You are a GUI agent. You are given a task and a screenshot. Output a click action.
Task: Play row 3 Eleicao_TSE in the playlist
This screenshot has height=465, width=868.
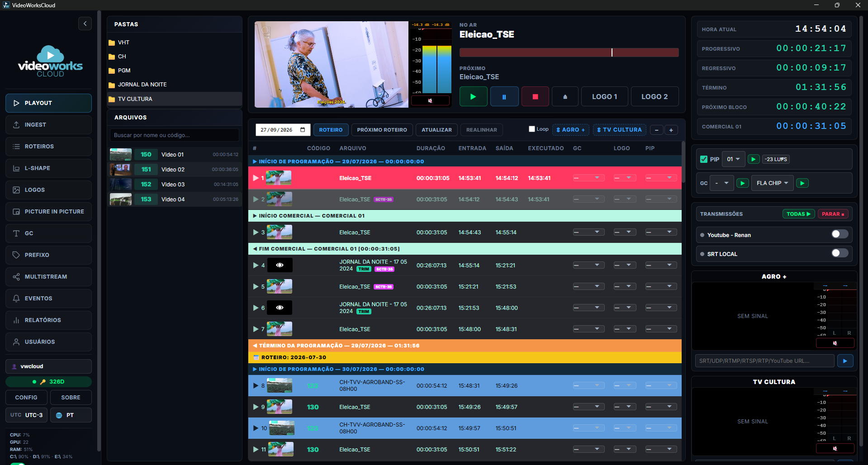click(256, 232)
